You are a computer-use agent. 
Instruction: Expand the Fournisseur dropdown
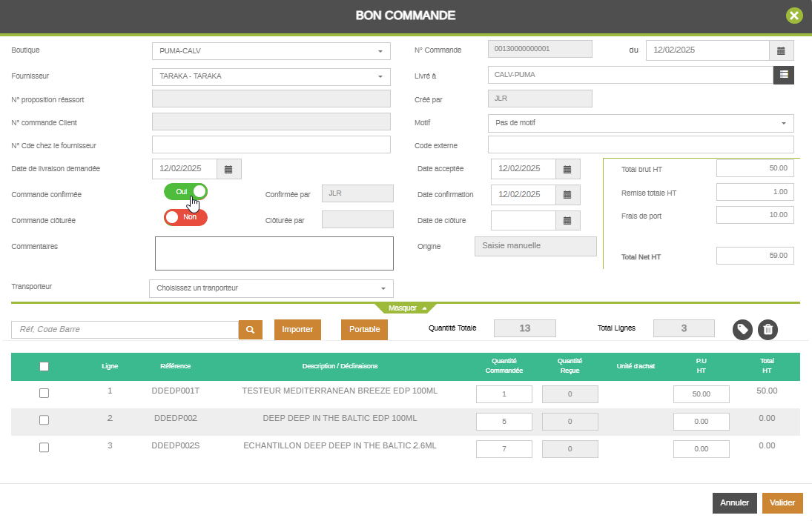[271, 76]
